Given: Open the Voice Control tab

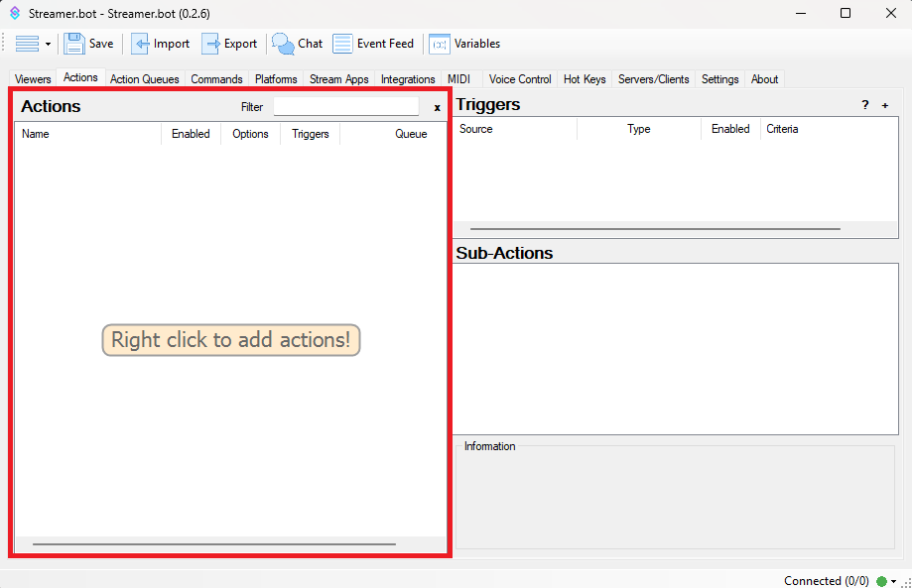Looking at the screenshot, I should [520, 79].
